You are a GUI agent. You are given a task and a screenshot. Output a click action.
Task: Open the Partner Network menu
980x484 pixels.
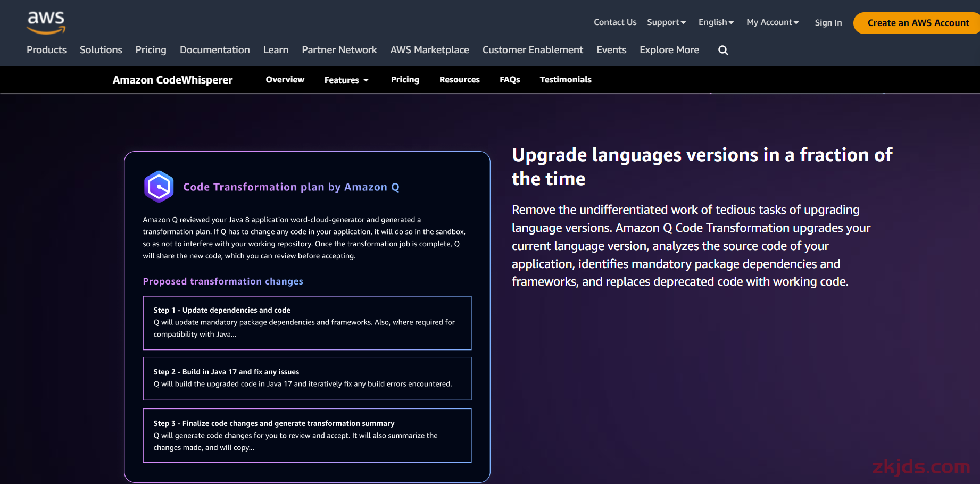pos(339,50)
